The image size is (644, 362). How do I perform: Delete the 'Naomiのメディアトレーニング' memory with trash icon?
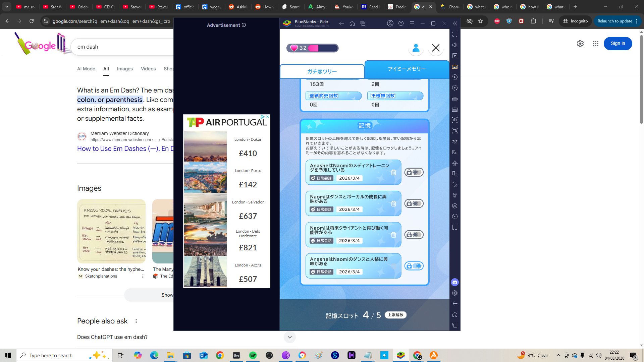click(x=393, y=172)
